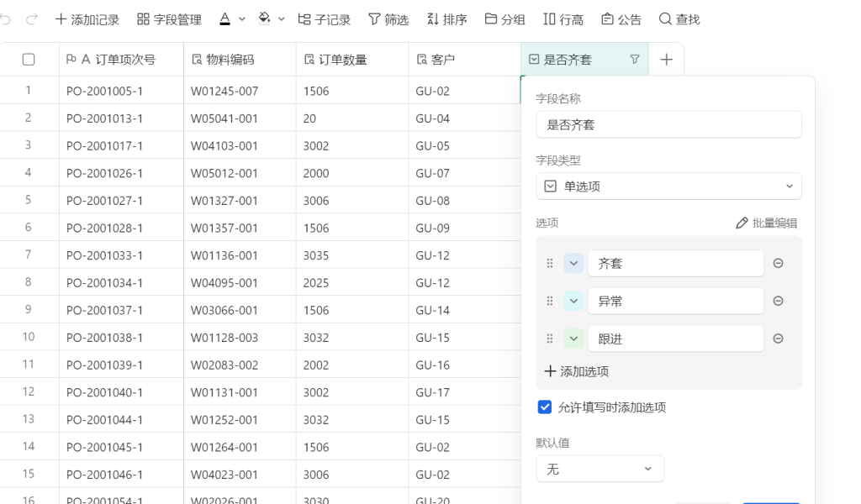Select material cell W01327-001
The height and width of the screenshot is (504, 861).
240,200
